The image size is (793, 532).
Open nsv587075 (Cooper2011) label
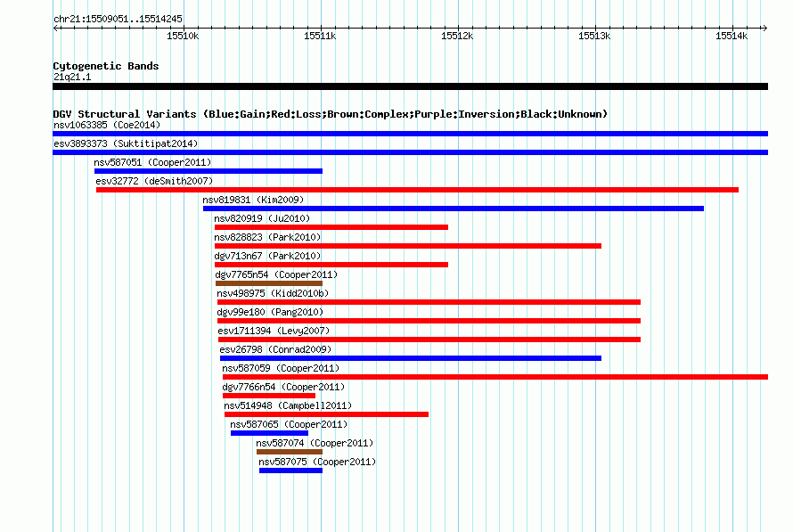(317, 462)
